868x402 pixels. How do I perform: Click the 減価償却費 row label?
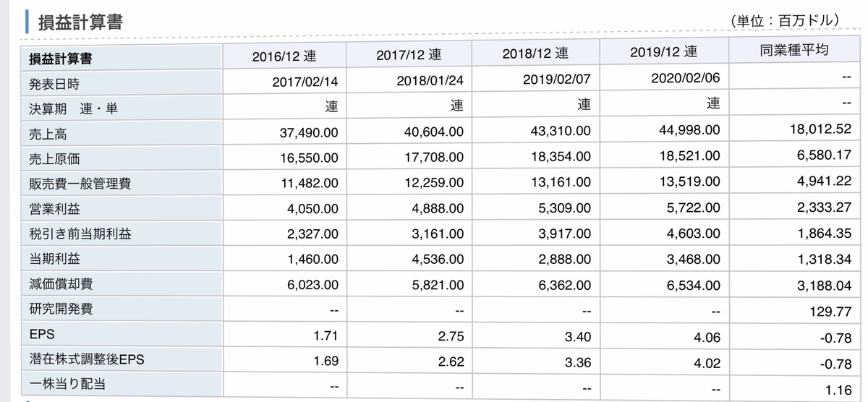click(x=61, y=284)
